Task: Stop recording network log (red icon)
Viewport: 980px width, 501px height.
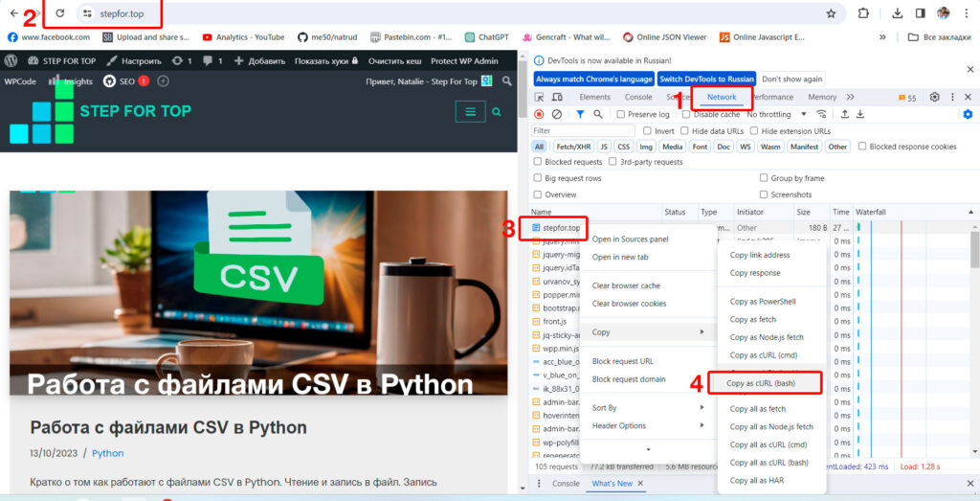Action: [539, 114]
